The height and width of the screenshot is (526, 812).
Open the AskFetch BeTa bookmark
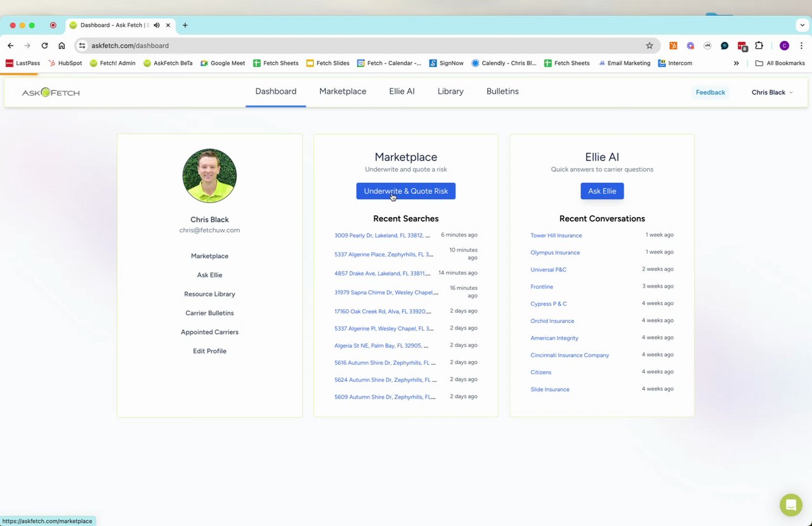168,63
